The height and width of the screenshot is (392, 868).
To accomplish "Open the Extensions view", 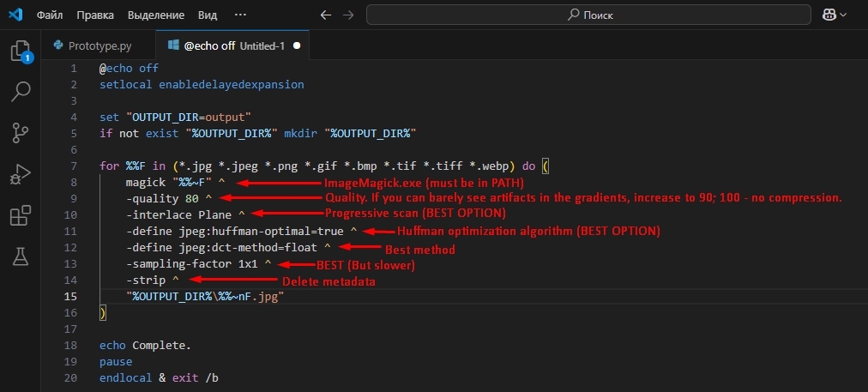I will coord(21,214).
